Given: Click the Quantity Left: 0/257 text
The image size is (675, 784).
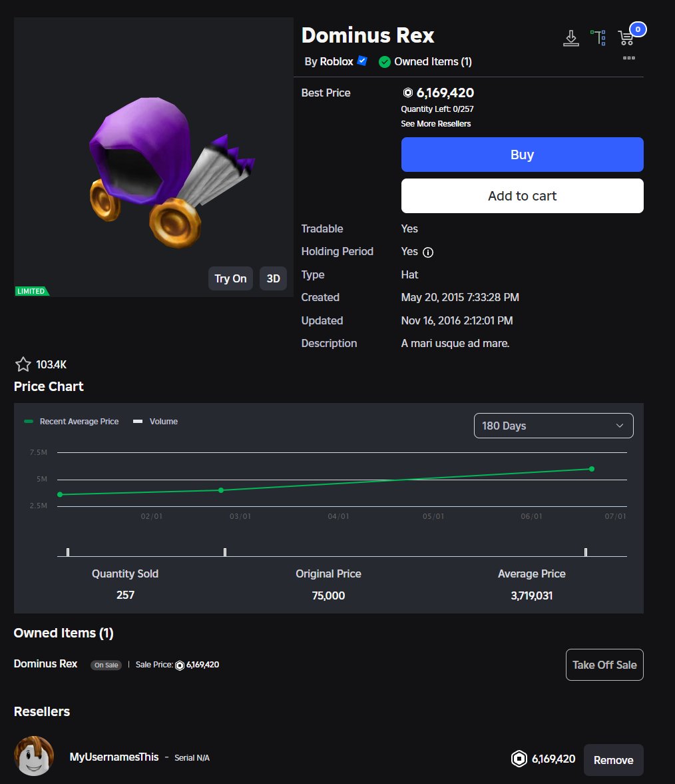Looking at the screenshot, I should click(437, 109).
